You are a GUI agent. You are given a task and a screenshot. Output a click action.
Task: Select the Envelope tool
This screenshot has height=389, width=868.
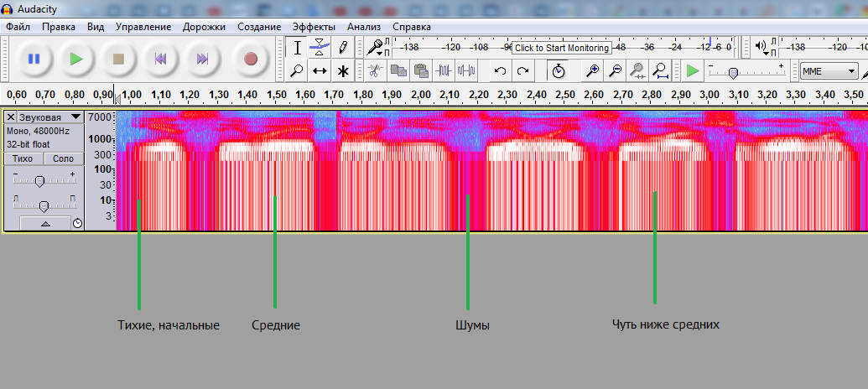point(320,48)
